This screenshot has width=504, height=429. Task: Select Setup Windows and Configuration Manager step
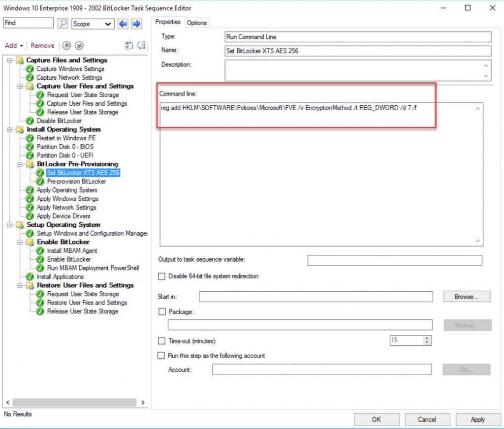[92, 234]
